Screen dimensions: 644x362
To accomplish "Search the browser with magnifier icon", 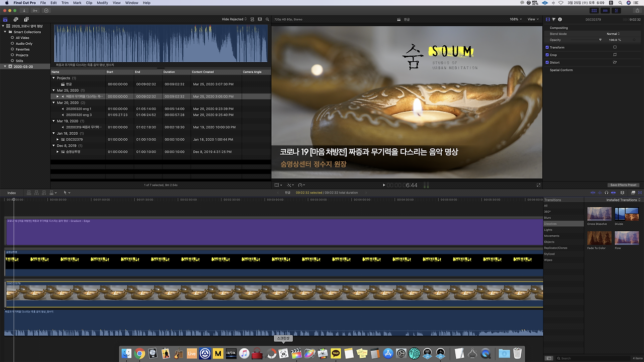I will [x=267, y=19].
